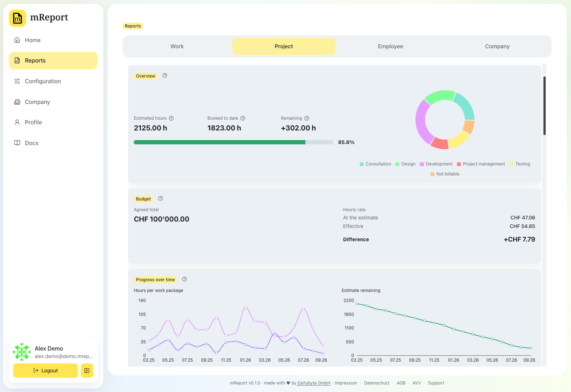This screenshot has width=571, height=392.
Task: Click the Profile person icon
Action: pyautogui.click(x=17, y=122)
